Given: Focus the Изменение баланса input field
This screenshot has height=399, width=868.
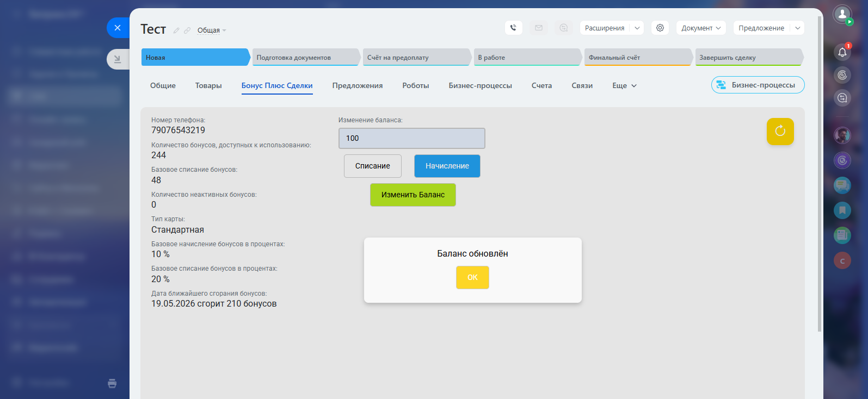Looking at the screenshot, I should tap(412, 138).
